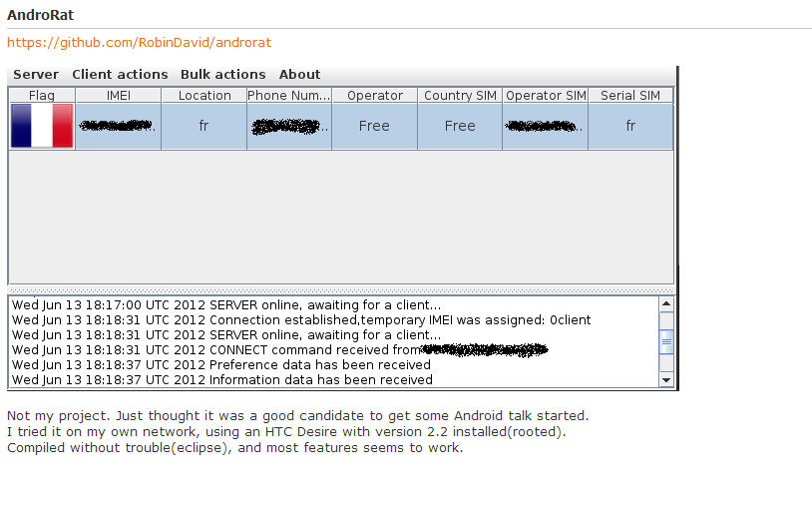This screenshot has height=507, width=812.
Task: Sort by the IMEI column header
Action: (118, 95)
